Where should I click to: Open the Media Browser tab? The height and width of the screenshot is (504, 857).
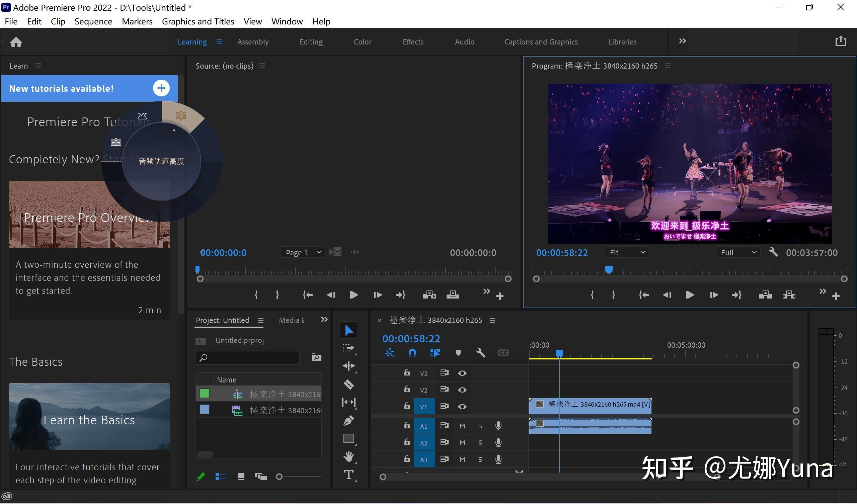point(292,320)
